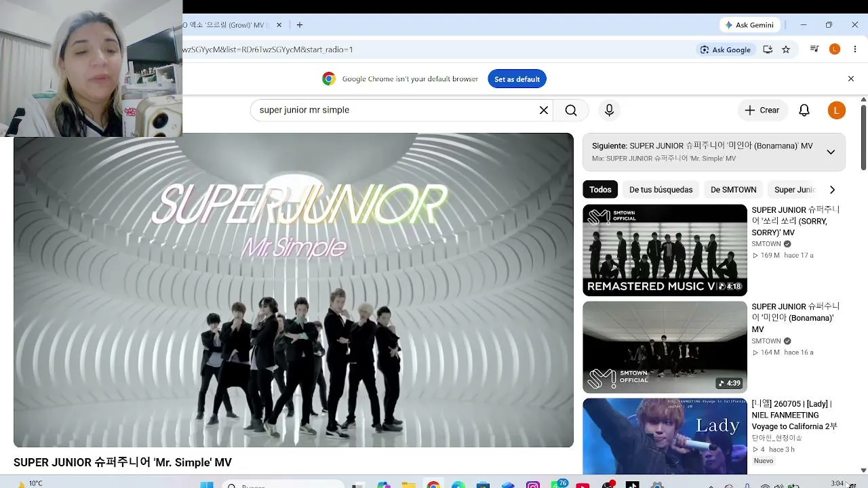Click the Crear button
868x488 pixels.
(x=762, y=110)
